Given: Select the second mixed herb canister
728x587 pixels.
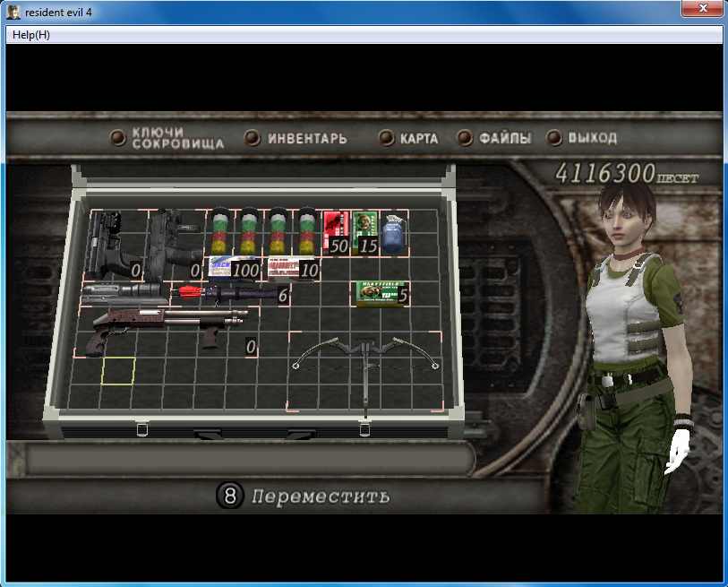Looking at the screenshot, I should click(x=249, y=231).
